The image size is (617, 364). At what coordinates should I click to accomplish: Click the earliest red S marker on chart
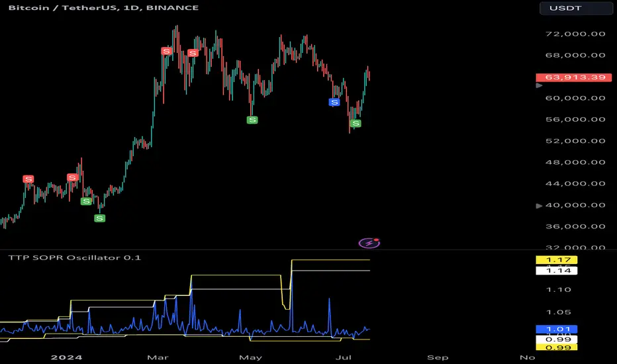tap(28, 179)
